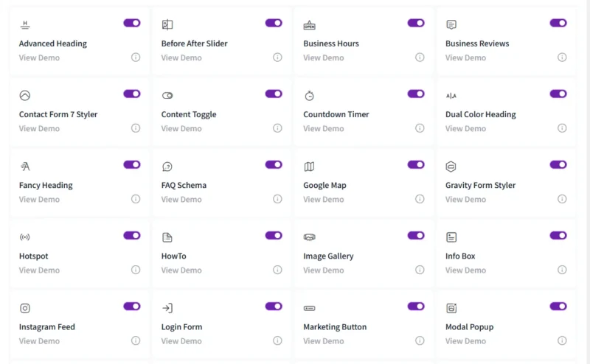Click the Advanced Heading widget icon
This screenshot has height=364, width=590.
pyautogui.click(x=25, y=25)
